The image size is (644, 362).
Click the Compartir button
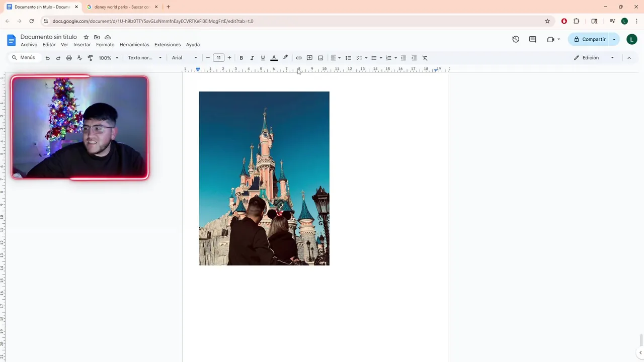(589, 39)
